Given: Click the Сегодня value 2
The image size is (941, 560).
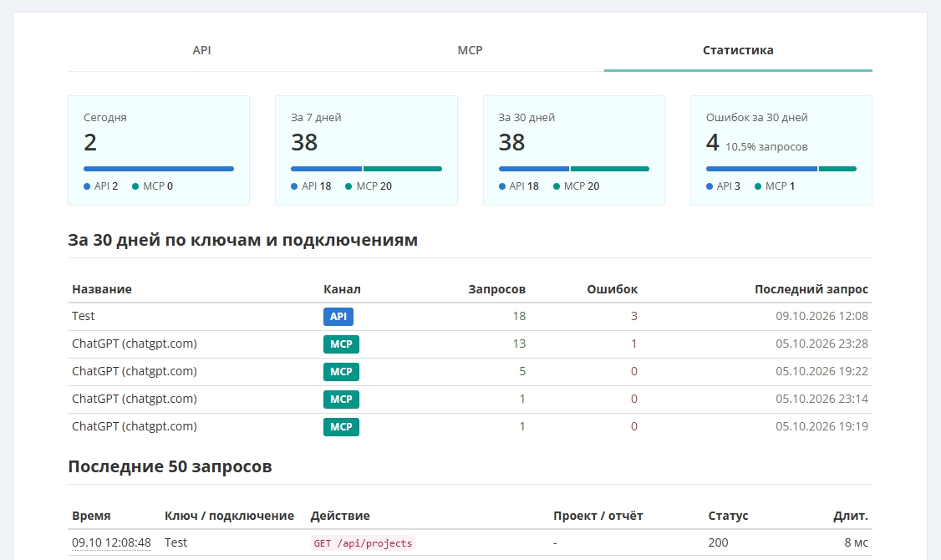Looking at the screenshot, I should (90, 143).
